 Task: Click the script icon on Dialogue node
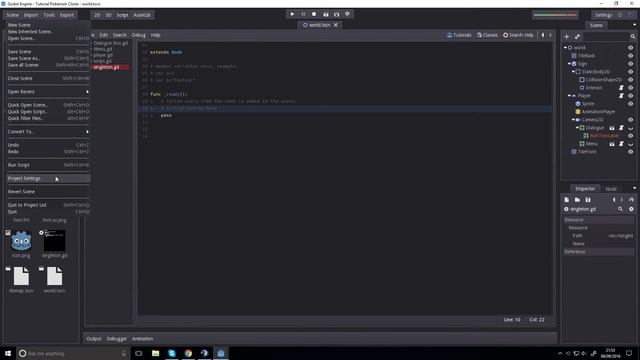[x=621, y=128]
